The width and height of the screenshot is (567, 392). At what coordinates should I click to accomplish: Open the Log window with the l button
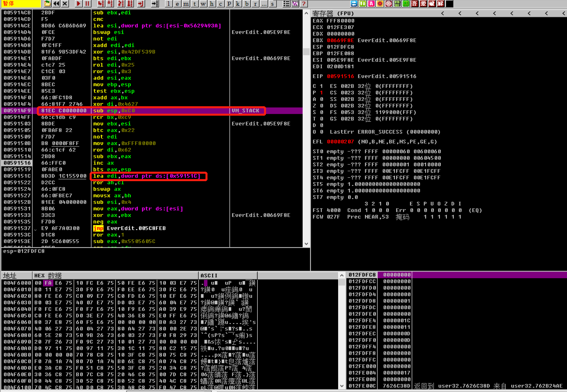169,3
